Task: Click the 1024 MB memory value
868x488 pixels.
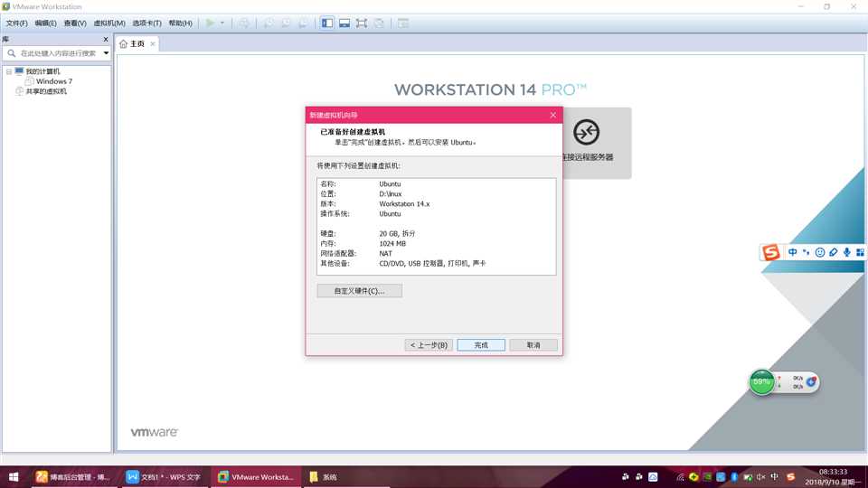Action: click(392, 243)
